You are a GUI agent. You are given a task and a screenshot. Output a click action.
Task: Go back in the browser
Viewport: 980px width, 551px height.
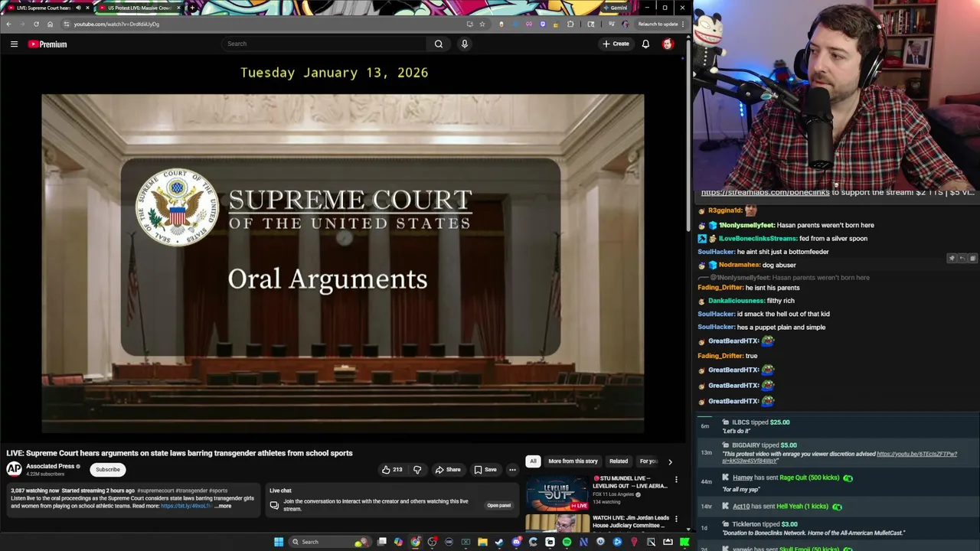8,24
